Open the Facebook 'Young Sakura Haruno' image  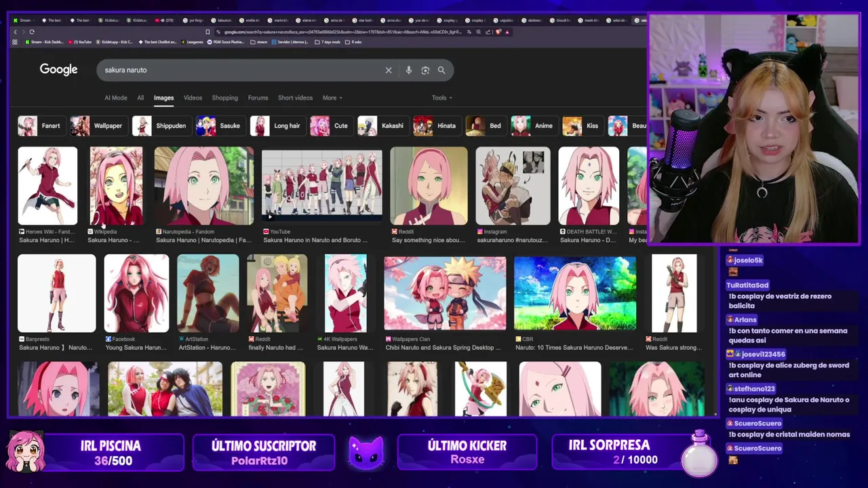(136, 293)
